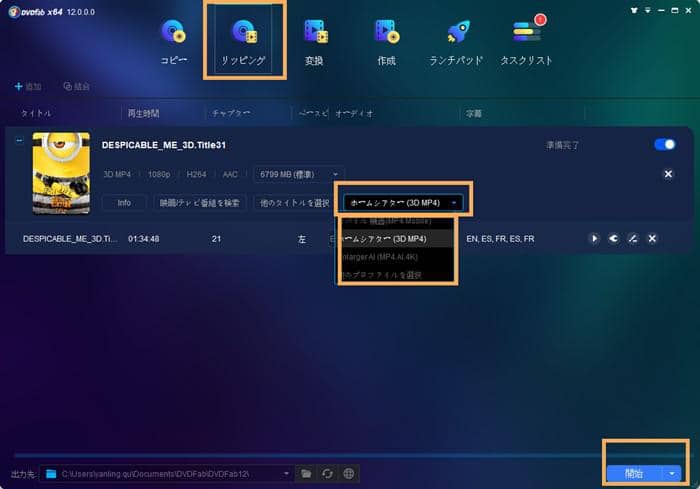Click the globe upload icon
This screenshot has width=700, height=489.
coord(349,473)
